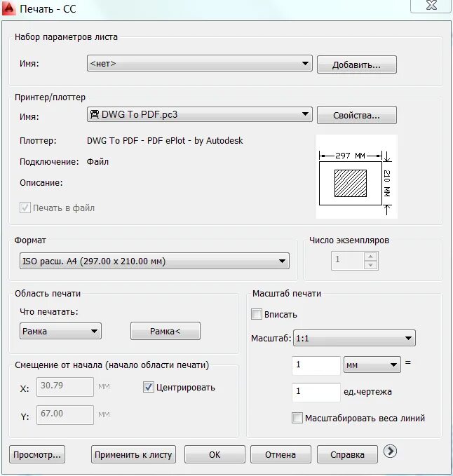This screenshot has height=476, width=453.
Task: Click the Отмена button
Action: 280,454
